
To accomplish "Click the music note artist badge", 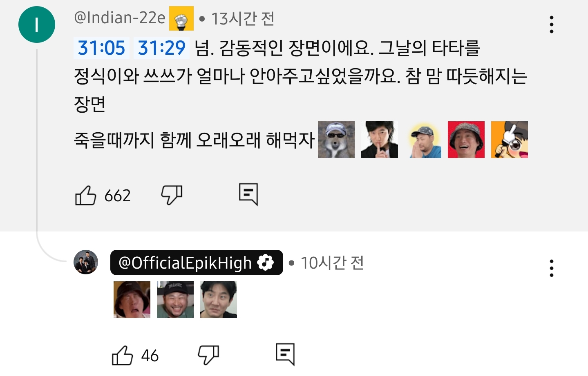I will 266,263.
